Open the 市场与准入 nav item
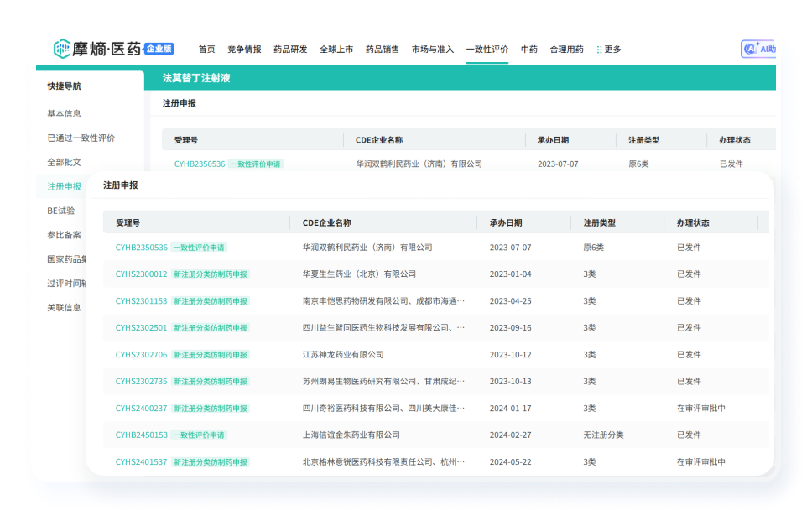This screenshot has height=511, width=812. pos(432,50)
